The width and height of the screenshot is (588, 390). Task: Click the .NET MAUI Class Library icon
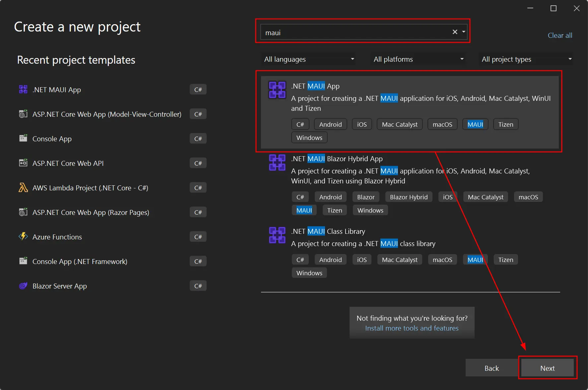pyautogui.click(x=277, y=235)
